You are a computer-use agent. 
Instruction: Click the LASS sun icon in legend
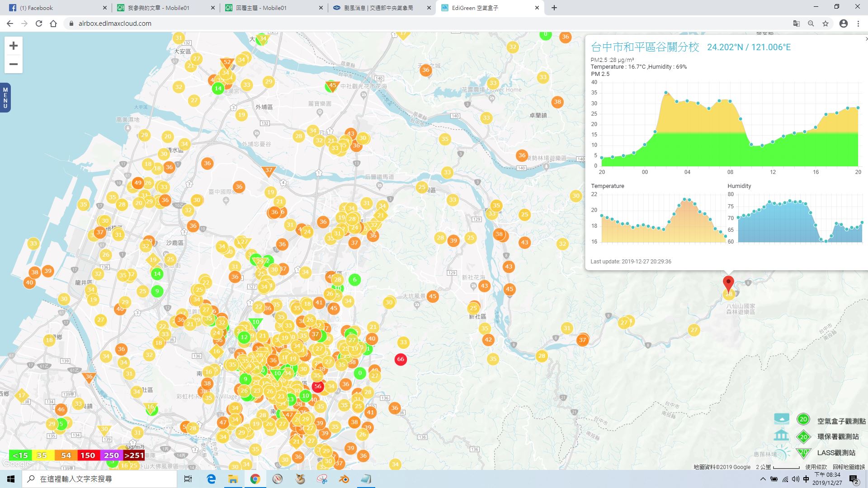[x=782, y=452]
